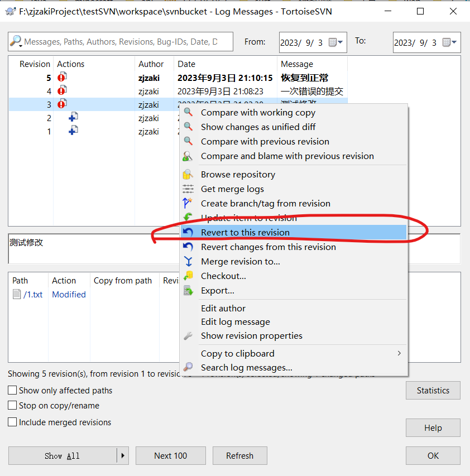This screenshot has height=476, width=470.
Task: Expand the Copy to clipboard submenu arrow
Action: tap(399, 353)
